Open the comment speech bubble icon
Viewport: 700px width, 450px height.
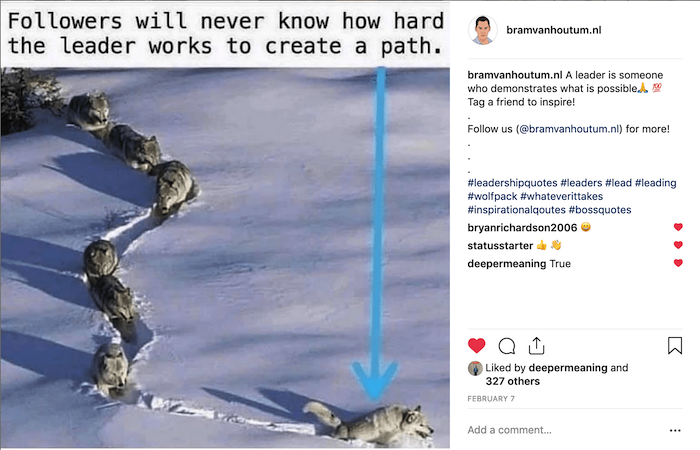[507, 346]
